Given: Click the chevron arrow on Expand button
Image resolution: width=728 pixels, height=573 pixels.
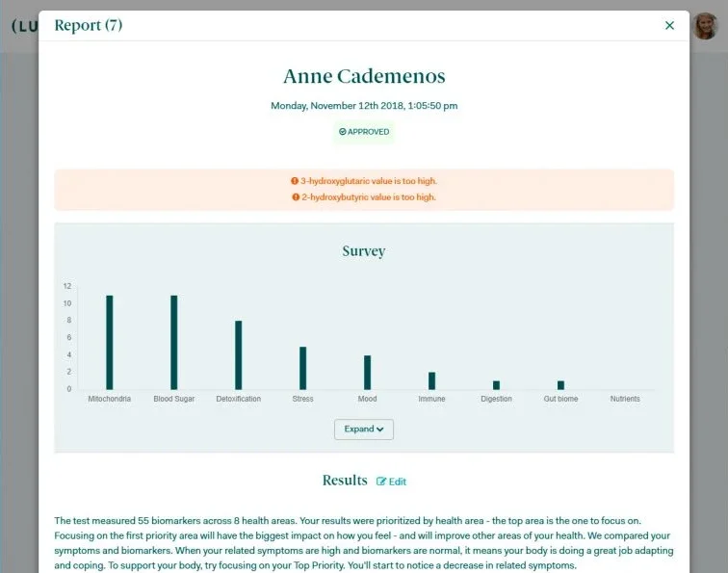Looking at the screenshot, I should [380, 430].
